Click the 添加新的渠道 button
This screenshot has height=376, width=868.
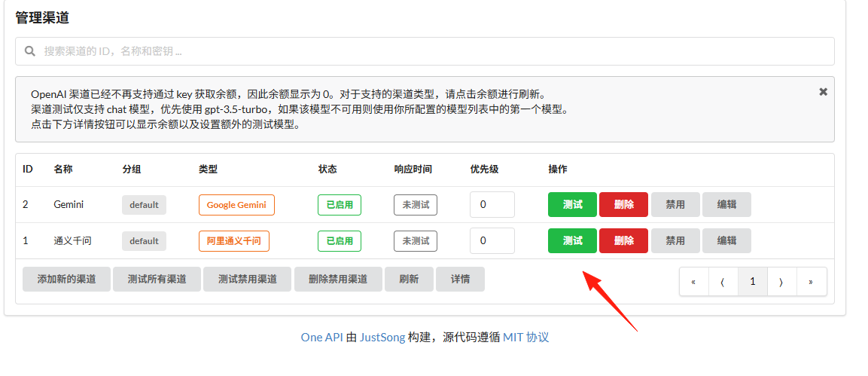(66, 279)
